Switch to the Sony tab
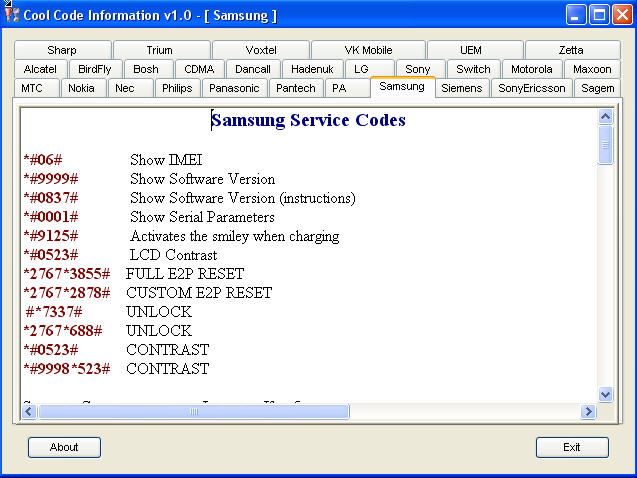The image size is (637, 478). 420,69
